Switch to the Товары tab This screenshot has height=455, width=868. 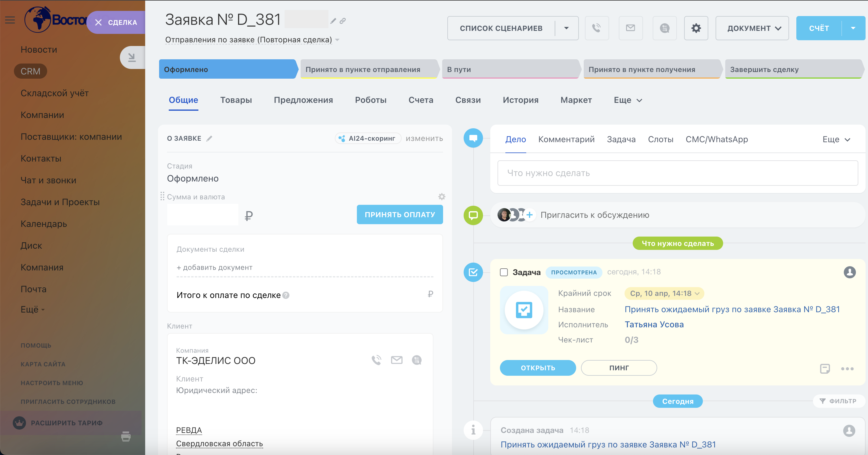(x=236, y=100)
